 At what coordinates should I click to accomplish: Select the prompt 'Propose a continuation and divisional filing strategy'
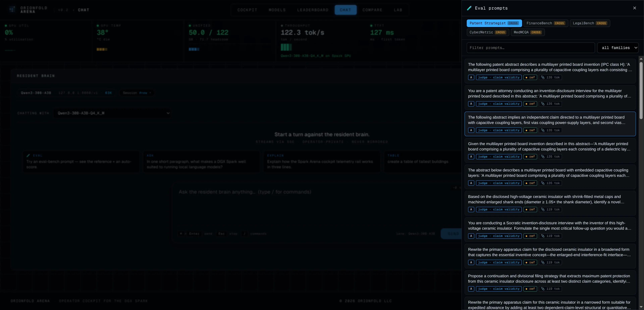pyautogui.click(x=550, y=282)
